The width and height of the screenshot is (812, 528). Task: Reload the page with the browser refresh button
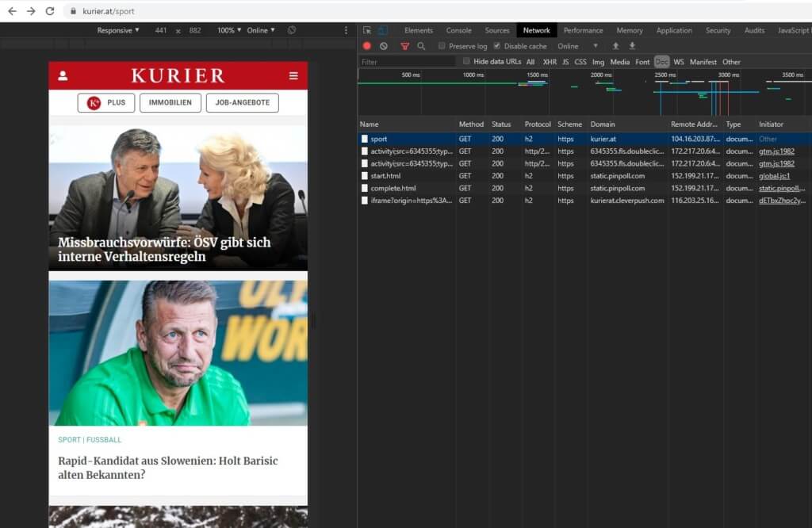(x=50, y=11)
